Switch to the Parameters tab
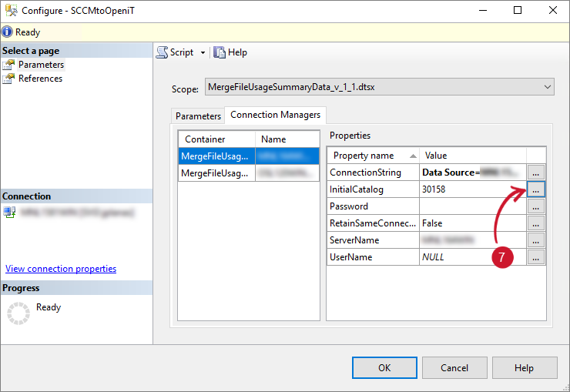The width and height of the screenshot is (570, 392). (x=198, y=116)
